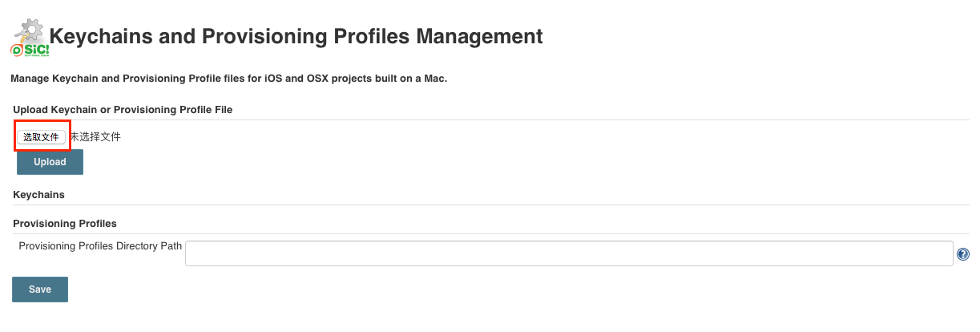Save the provisioning profiles configuration
The height and width of the screenshot is (332, 980).
(40, 289)
